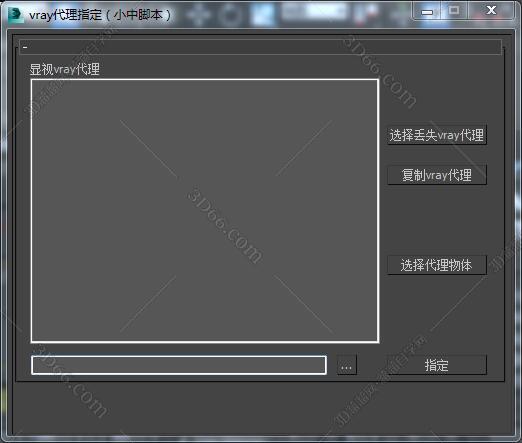Viewport: 522px width, 443px height.
Task: Click inside the 显视vray代理 list box
Action: pyautogui.click(x=205, y=211)
